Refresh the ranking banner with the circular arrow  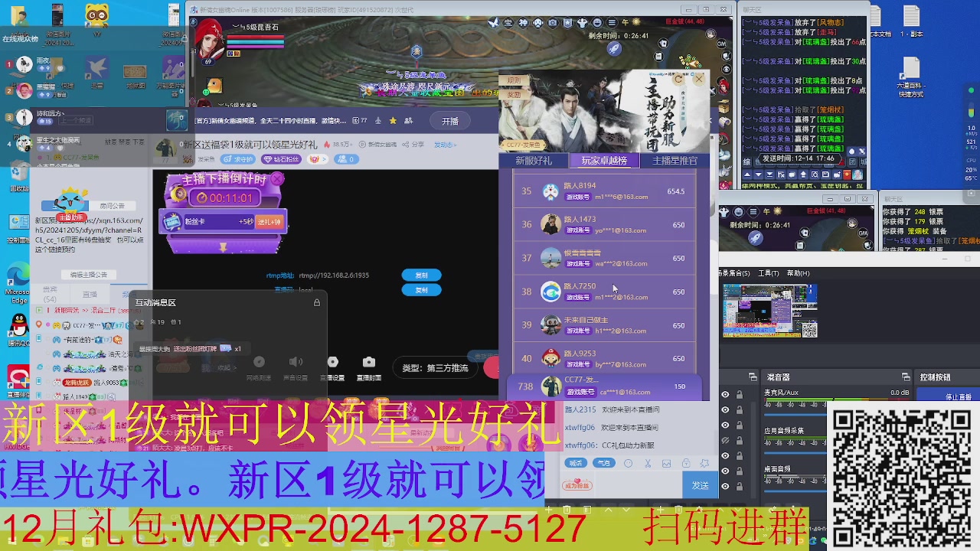point(678,79)
